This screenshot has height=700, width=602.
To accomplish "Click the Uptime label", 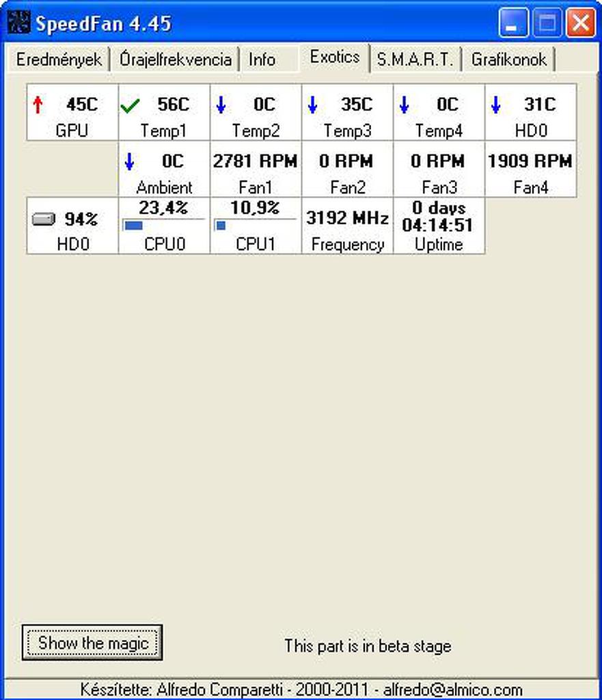I will (439, 245).
